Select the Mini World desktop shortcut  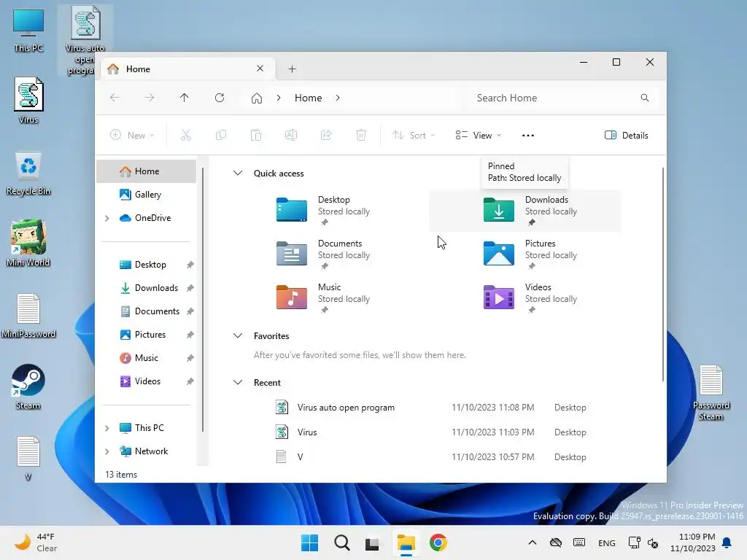pos(28,243)
